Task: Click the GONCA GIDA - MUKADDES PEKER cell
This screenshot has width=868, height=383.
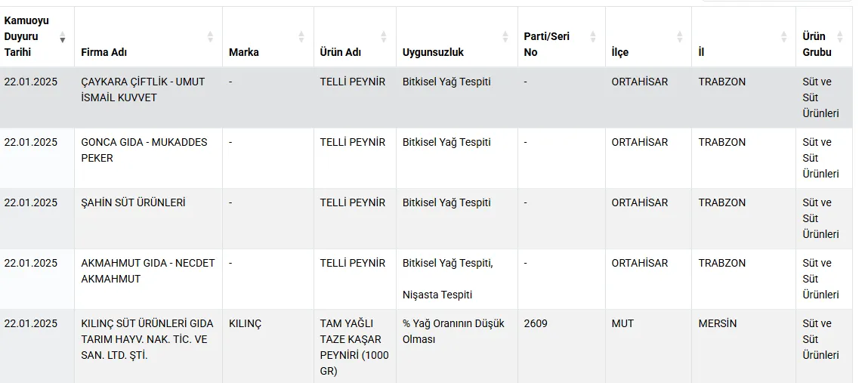Action: pos(144,150)
